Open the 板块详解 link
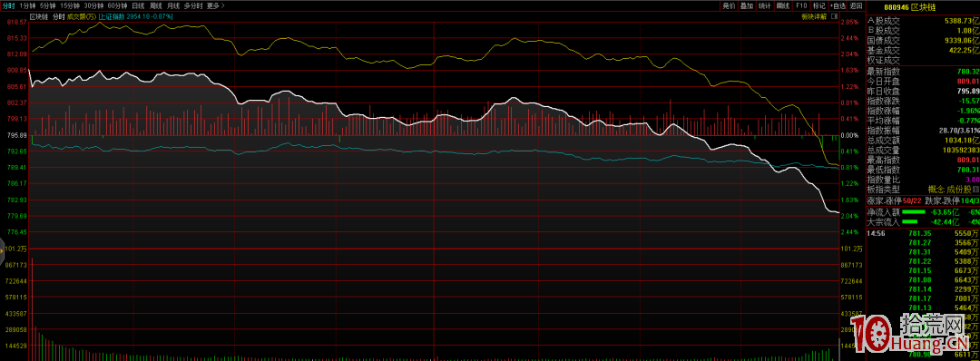 (814, 16)
